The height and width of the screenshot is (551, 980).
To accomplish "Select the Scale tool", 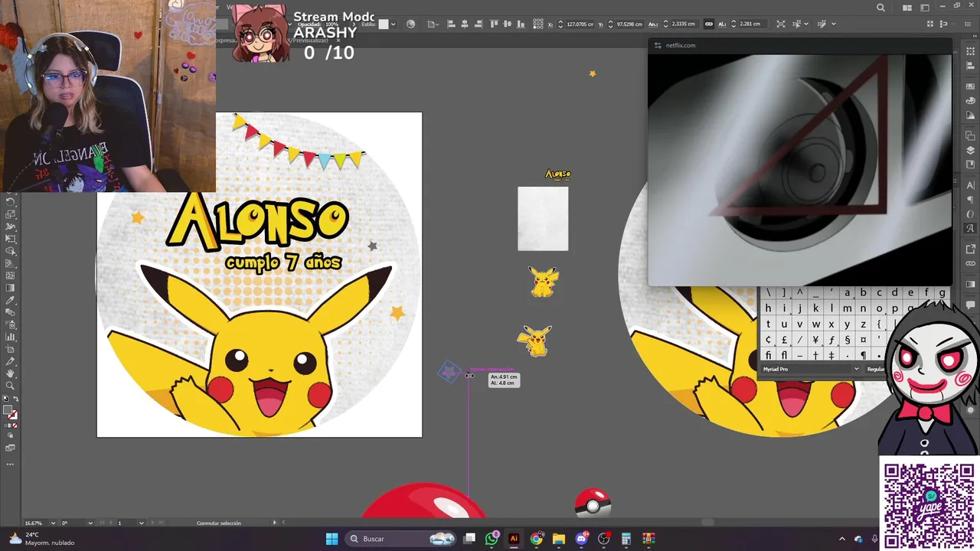I will pos(11,215).
